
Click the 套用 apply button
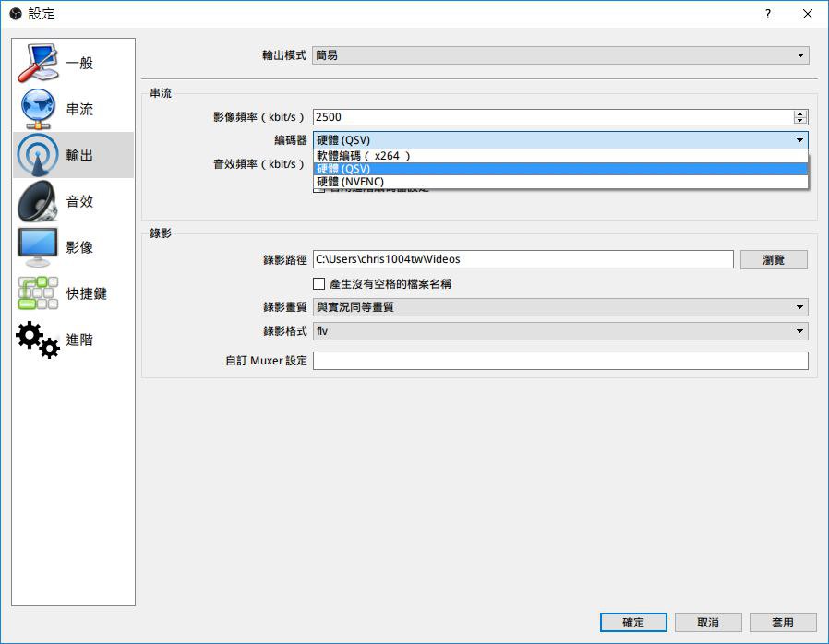click(x=783, y=623)
